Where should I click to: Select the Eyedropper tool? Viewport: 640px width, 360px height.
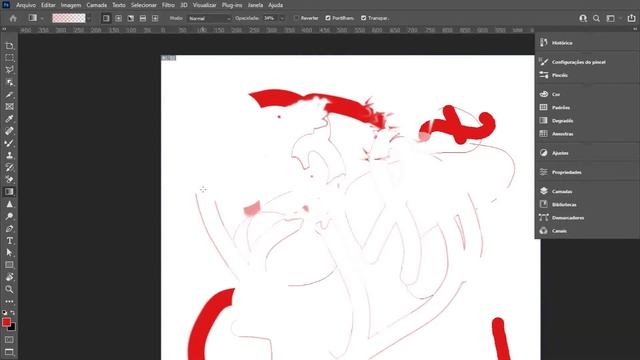click(x=9, y=119)
